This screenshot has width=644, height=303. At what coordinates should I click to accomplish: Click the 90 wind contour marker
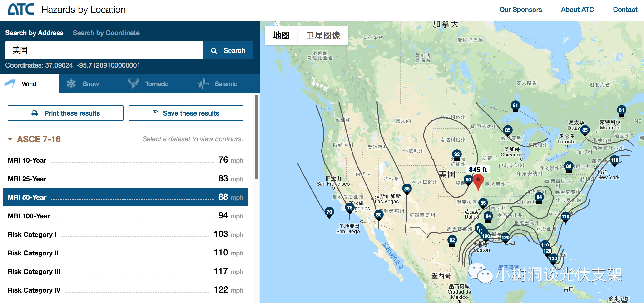468,180
